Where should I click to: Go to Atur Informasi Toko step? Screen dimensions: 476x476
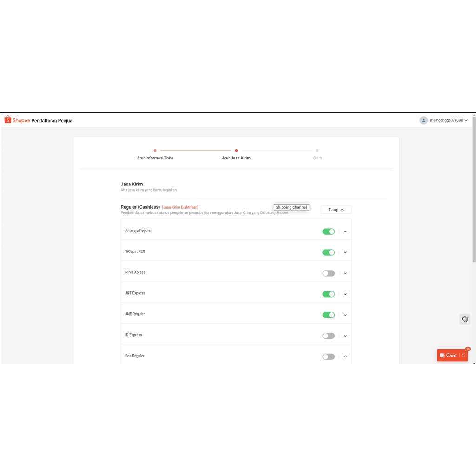pyautogui.click(x=155, y=158)
